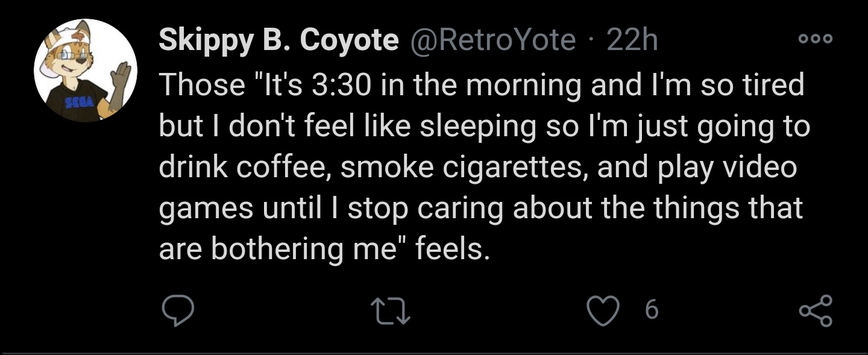Retweet Skippy B. Coyote's tweet
The image size is (868, 355).
(x=390, y=311)
